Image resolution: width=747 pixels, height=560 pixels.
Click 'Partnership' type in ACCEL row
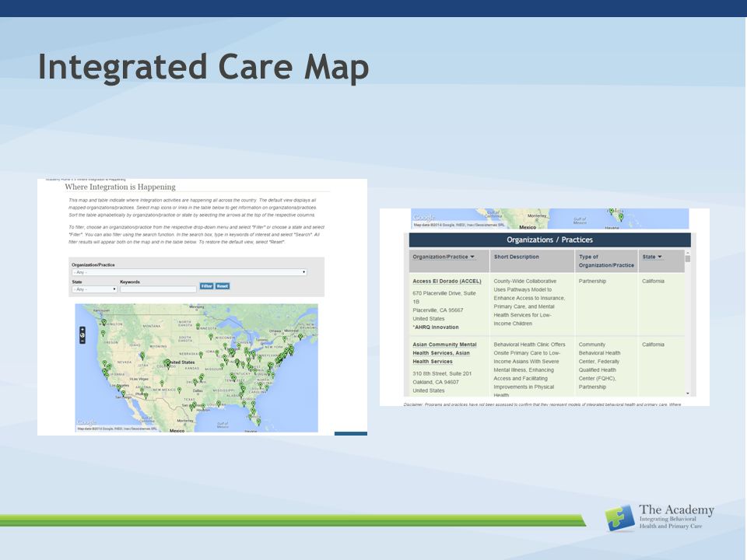[x=592, y=282]
